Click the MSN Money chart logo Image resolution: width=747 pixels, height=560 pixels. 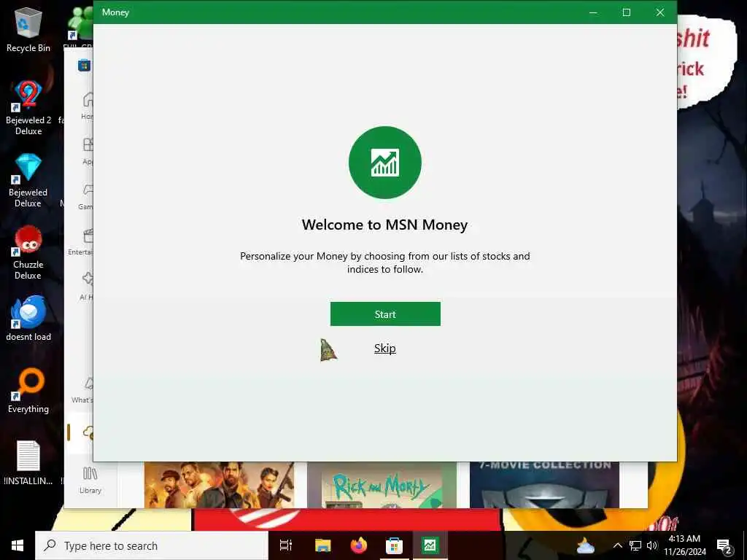(385, 163)
